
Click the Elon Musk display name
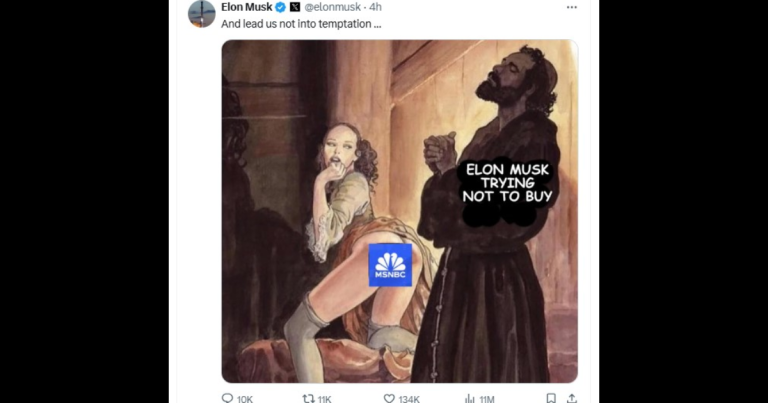[x=246, y=7]
